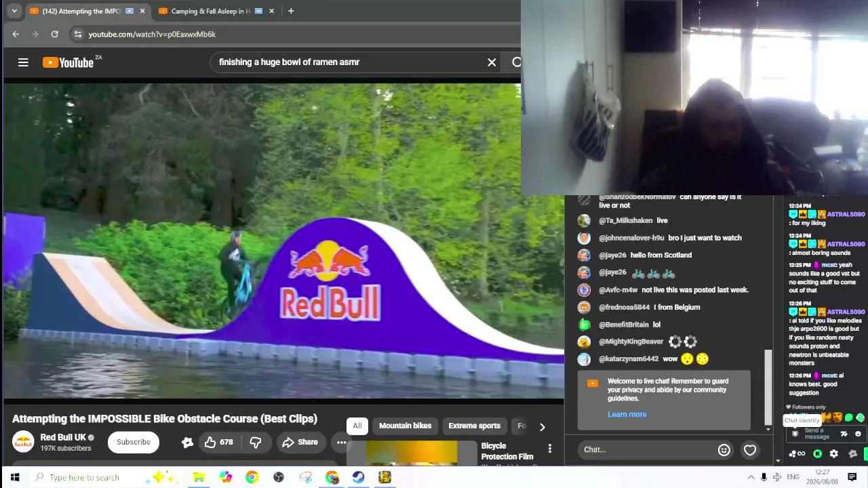Open a new browser tab

[291, 11]
